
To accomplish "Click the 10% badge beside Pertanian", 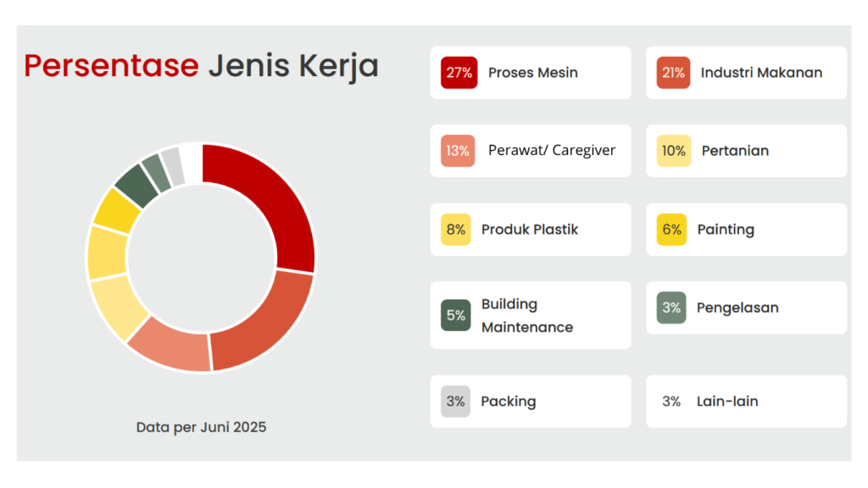I will point(674,151).
